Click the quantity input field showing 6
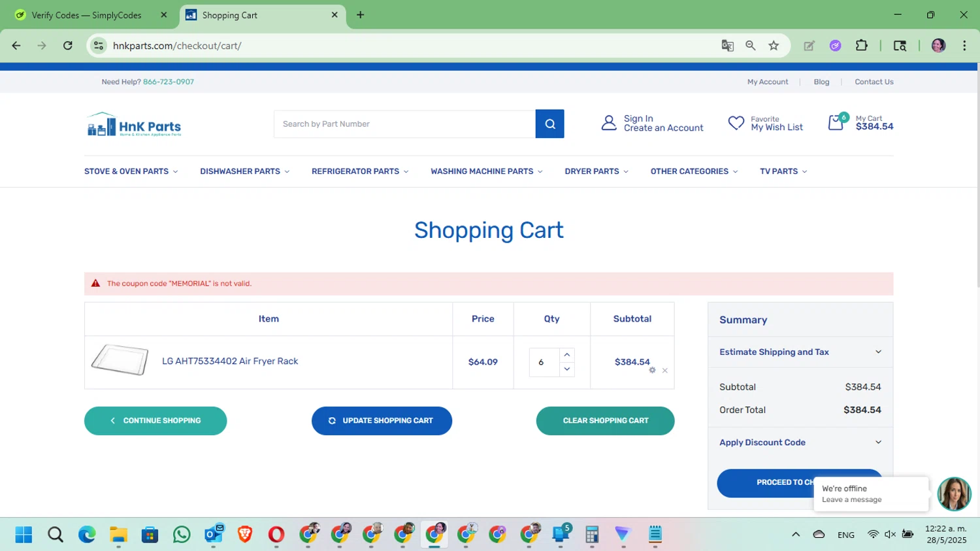The width and height of the screenshot is (980, 551). click(x=544, y=362)
